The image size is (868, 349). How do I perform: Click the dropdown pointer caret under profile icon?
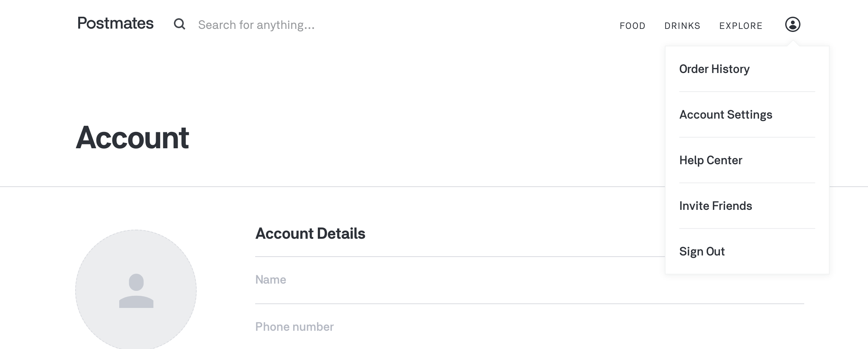click(x=793, y=43)
